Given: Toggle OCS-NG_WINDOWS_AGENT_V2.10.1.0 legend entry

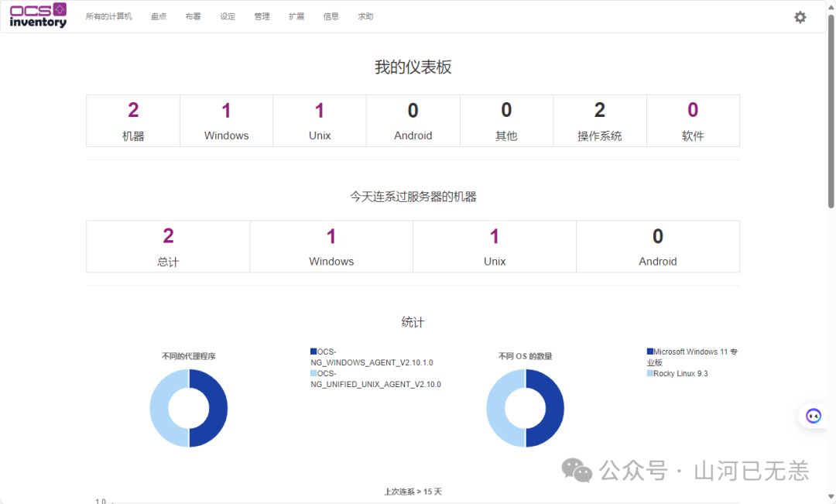Looking at the screenshot, I should click(372, 357).
